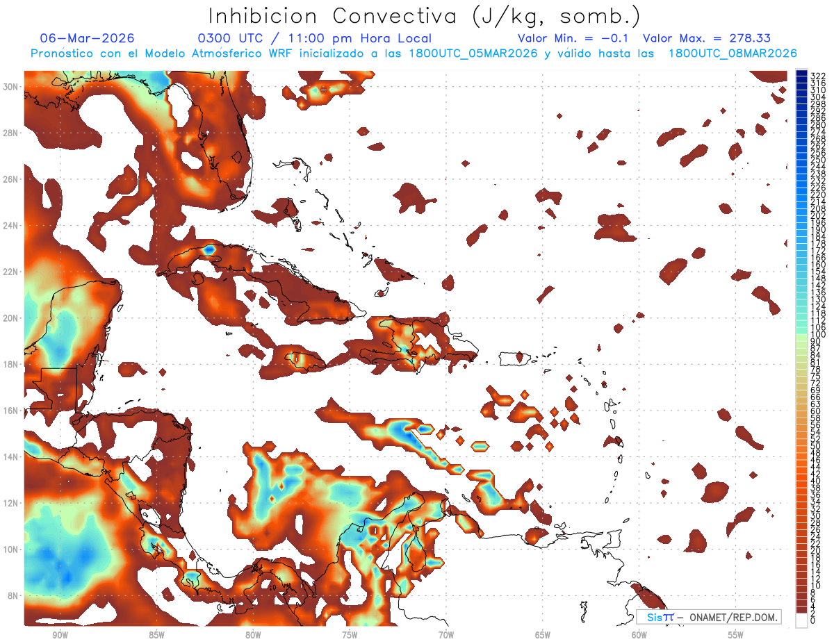This screenshot has height=644, width=834.
Task: Click the '16N' latitude label
Action: [x=11, y=411]
